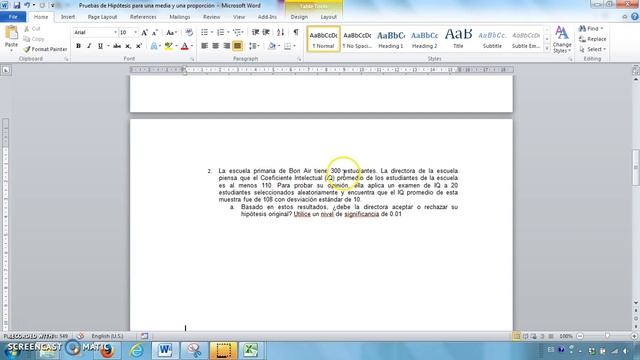The width and height of the screenshot is (640, 360).
Task: Switch to the Review tab
Action: (211, 17)
